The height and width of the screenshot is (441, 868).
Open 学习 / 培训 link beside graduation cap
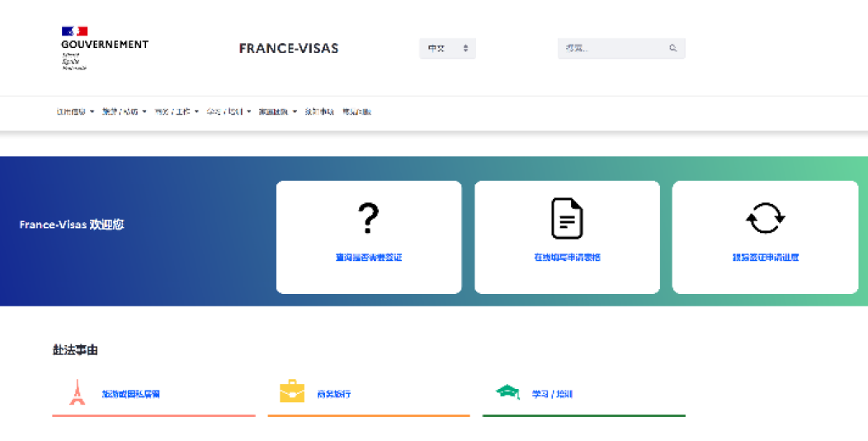(x=552, y=394)
